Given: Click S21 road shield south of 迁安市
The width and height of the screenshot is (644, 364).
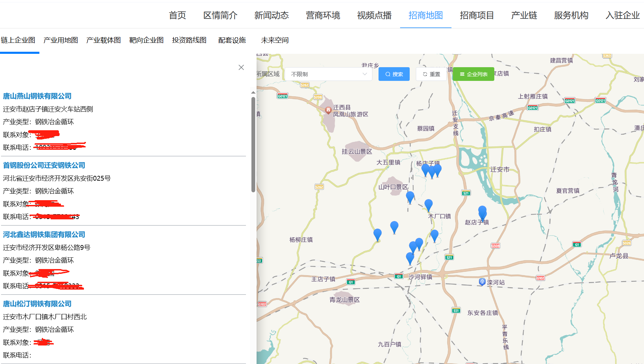Looking at the screenshot, I should click(x=466, y=193).
